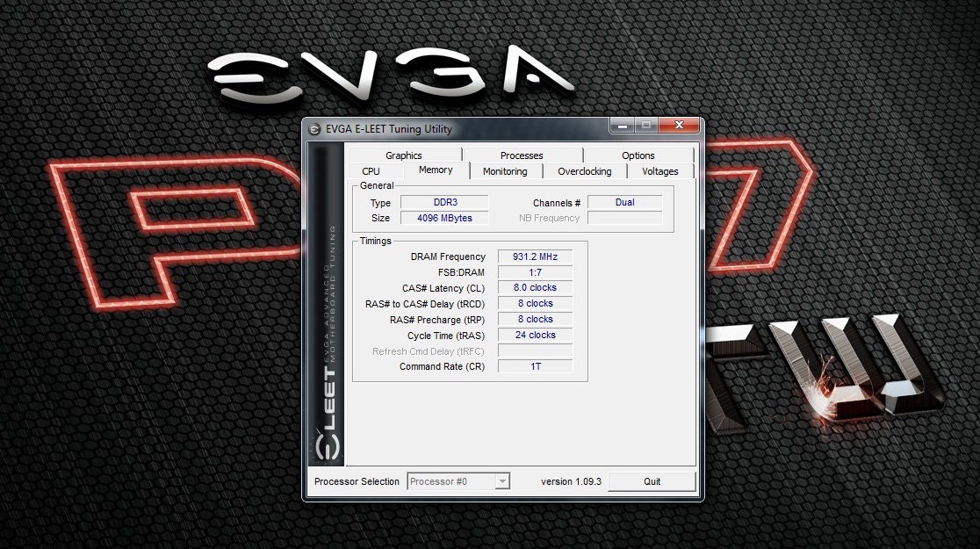This screenshot has height=549, width=980.
Task: Click the Channels # label
Action: pyautogui.click(x=557, y=203)
